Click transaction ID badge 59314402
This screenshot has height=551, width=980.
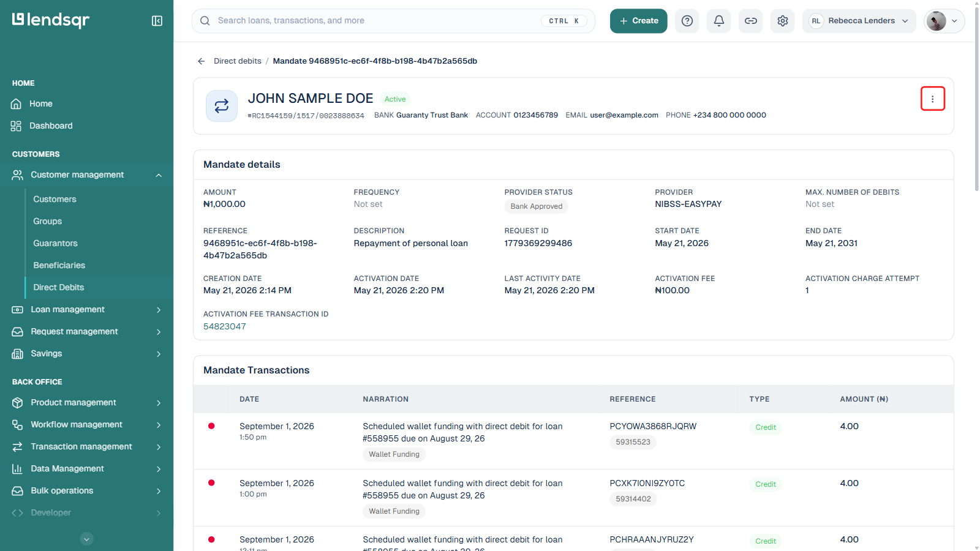[x=633, y=499]
